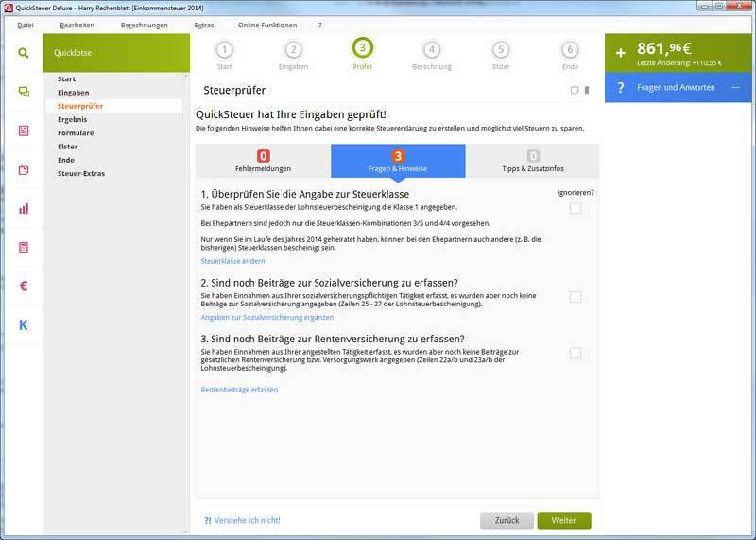Tick ignore checkbox for Steuerklasse hint
756x540 pixels.
click(576, 208)
